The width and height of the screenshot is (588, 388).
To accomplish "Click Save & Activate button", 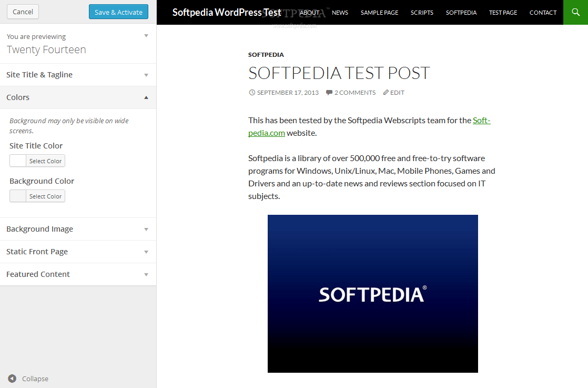I will click(x=118, y=12).
